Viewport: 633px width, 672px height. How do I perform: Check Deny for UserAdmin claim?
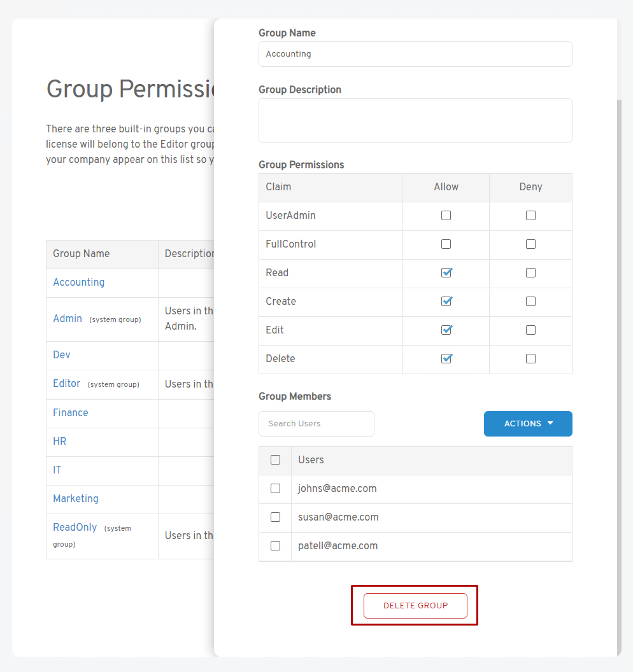point(530,216)
